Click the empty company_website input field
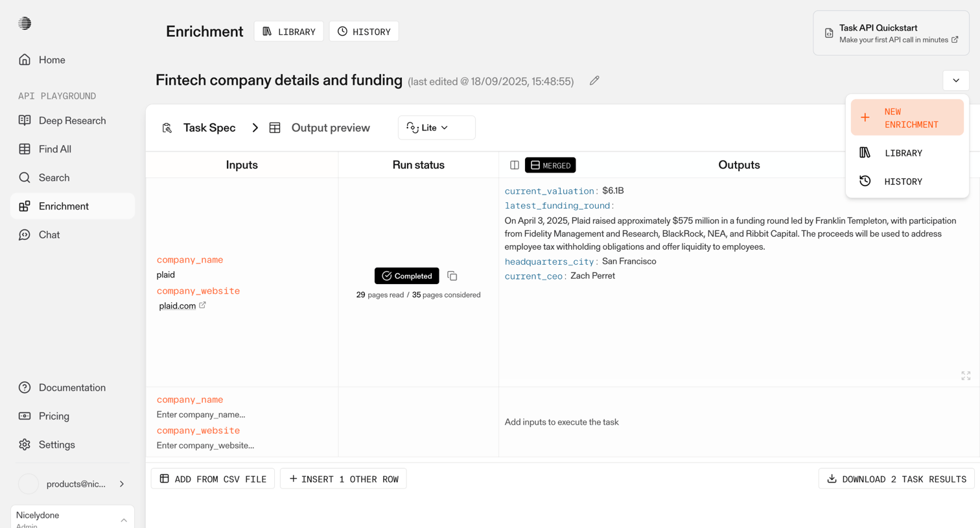Image resolution: width=980 pixels, height=528 pixels. [x=205, y=446]
